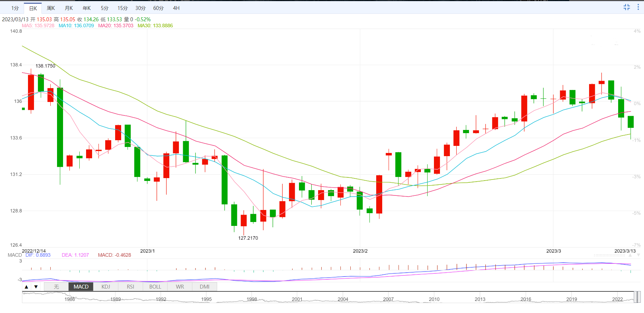Click the MA30: 133.8886 legend label
The width and height of the screenshot is (644, 313).
pos(155,25)
